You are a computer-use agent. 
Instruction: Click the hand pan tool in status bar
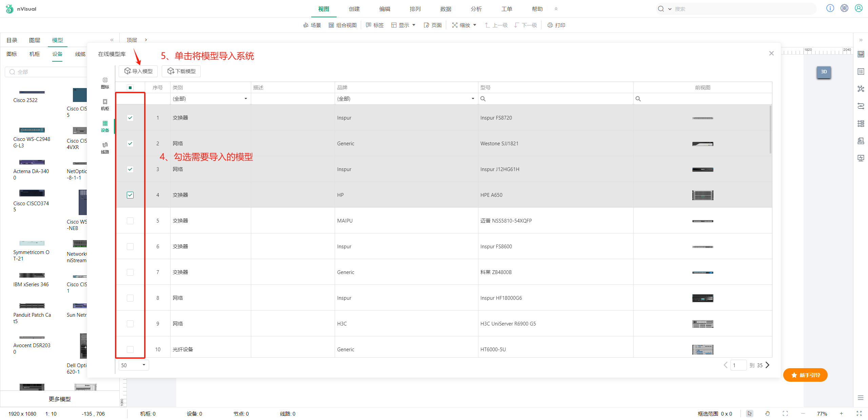click(768, 414)
